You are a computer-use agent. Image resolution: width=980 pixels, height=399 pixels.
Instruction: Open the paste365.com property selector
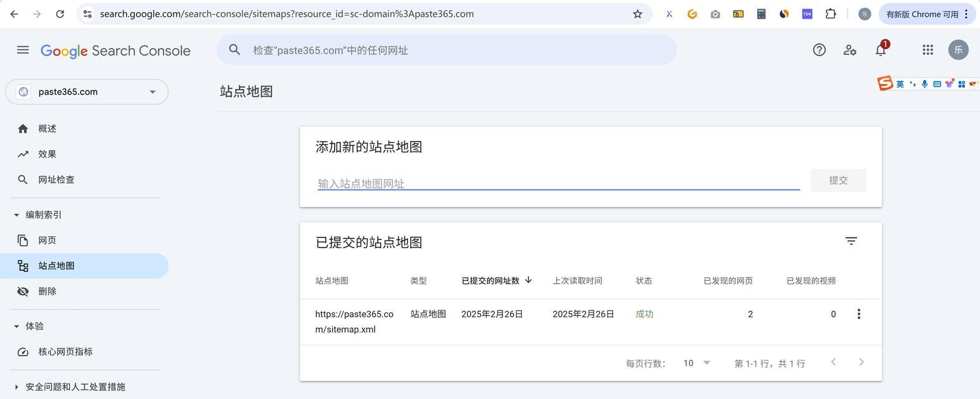tap(87, 92)
